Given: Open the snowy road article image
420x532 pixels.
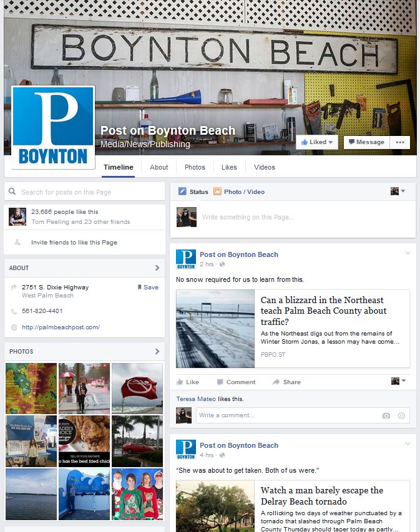Looking at the screenshot, I should pyautogui.click(x=215, y=329).
